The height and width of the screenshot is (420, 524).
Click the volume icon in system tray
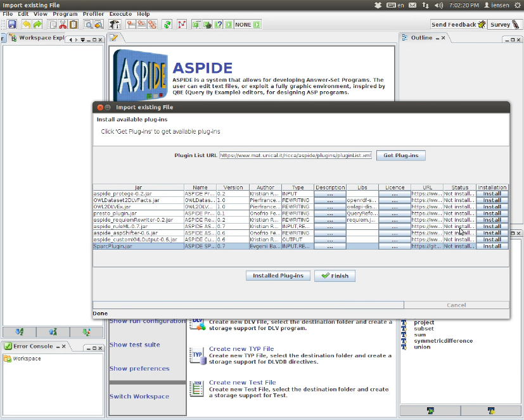click(439, 5)
